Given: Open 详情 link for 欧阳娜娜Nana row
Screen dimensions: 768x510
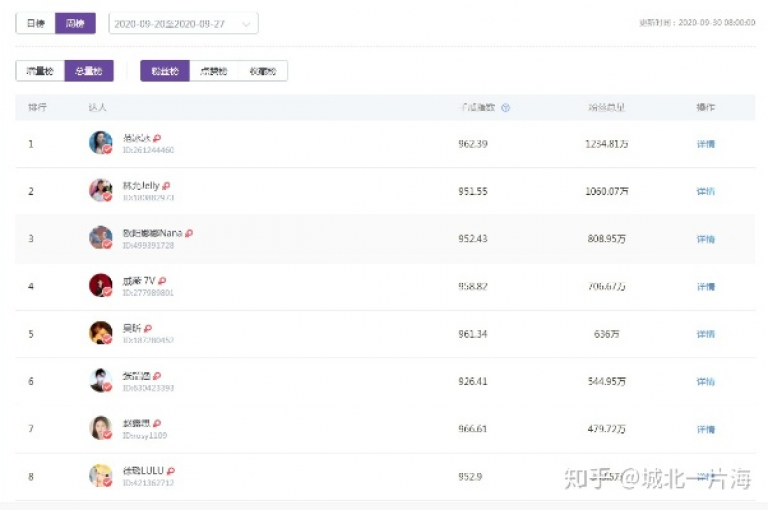Looking at the screenshot, I should click(706, 239).
